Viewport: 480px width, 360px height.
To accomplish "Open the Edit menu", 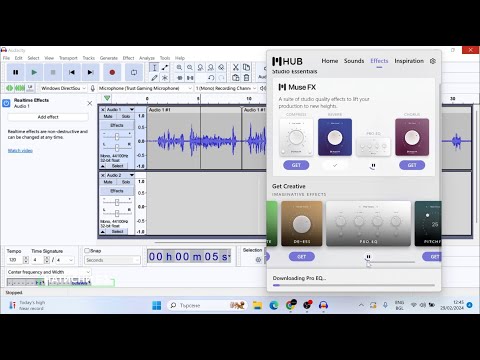I will pos(19,58).
